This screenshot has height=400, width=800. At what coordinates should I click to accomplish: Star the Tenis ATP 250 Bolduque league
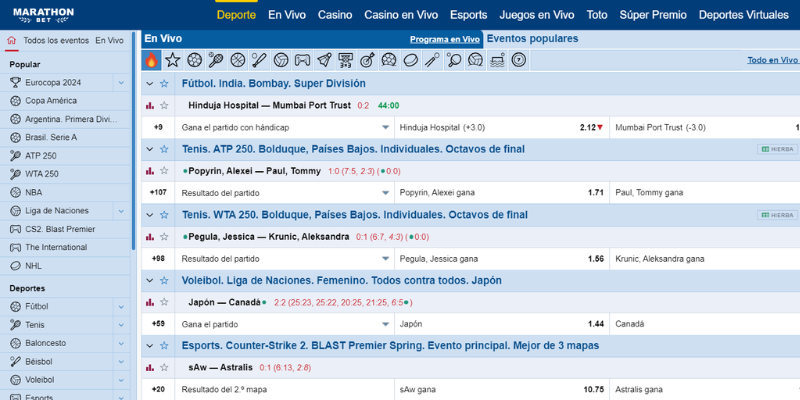[164, 149]
